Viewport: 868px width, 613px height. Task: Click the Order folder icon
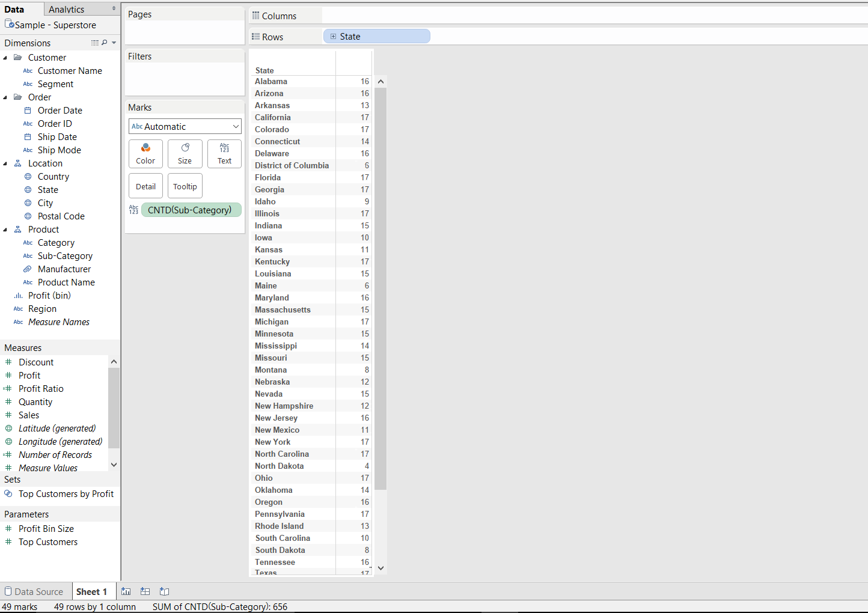coord(18,97)
